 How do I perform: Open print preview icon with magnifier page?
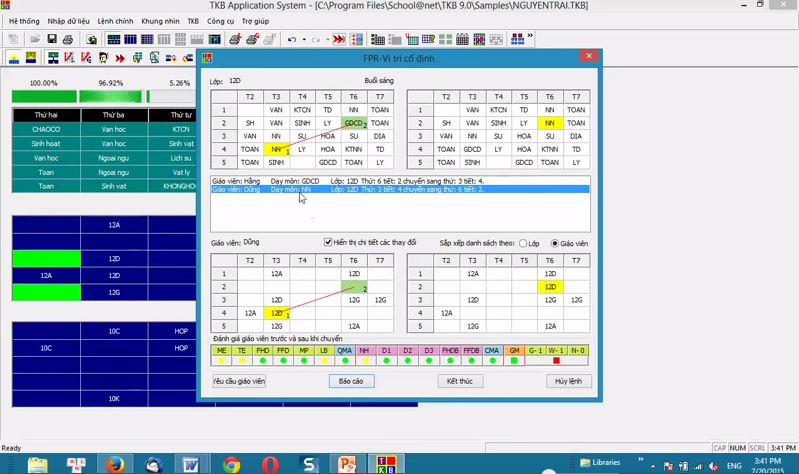pyautogui.click(x=91, y=39)
